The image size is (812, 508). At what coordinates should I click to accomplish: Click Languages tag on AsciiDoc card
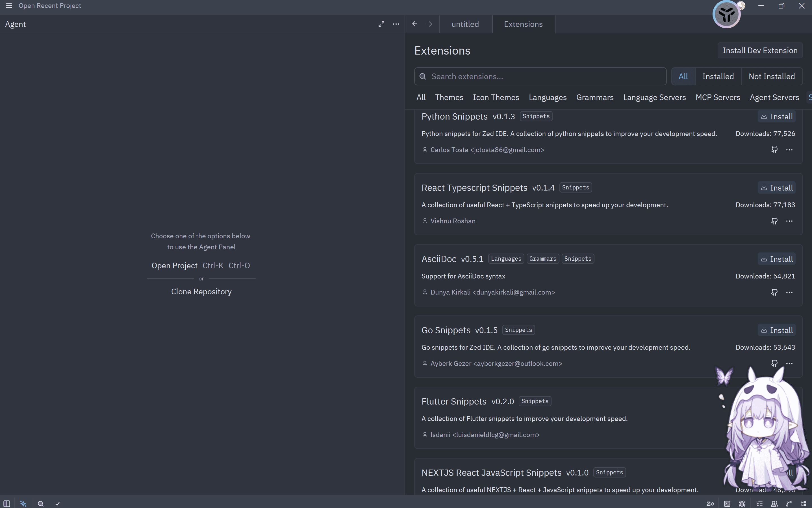point(506,259)
